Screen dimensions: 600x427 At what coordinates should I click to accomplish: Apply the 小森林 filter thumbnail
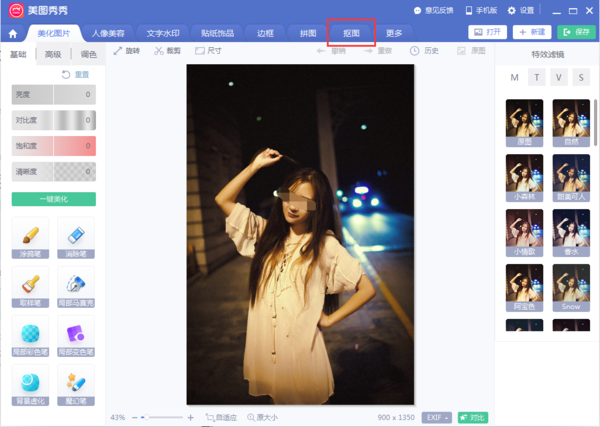pyautogui.click(x=524, y=178)
